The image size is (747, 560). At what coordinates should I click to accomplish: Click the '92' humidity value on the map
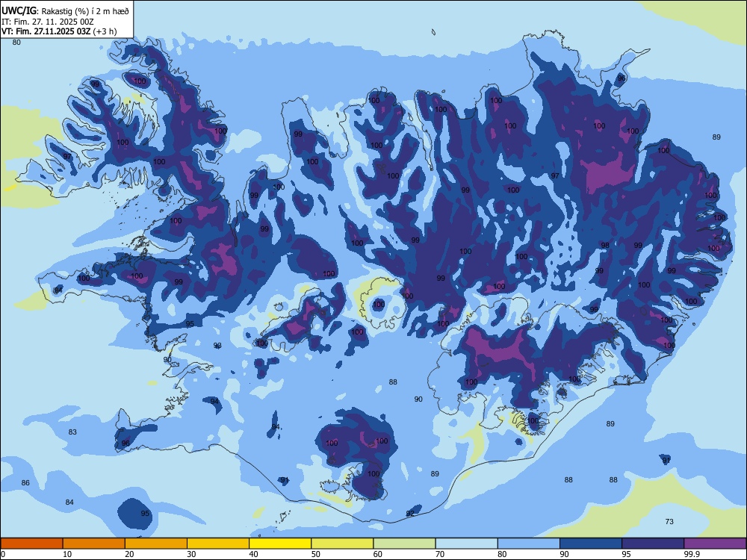click(x=410, y=514)
